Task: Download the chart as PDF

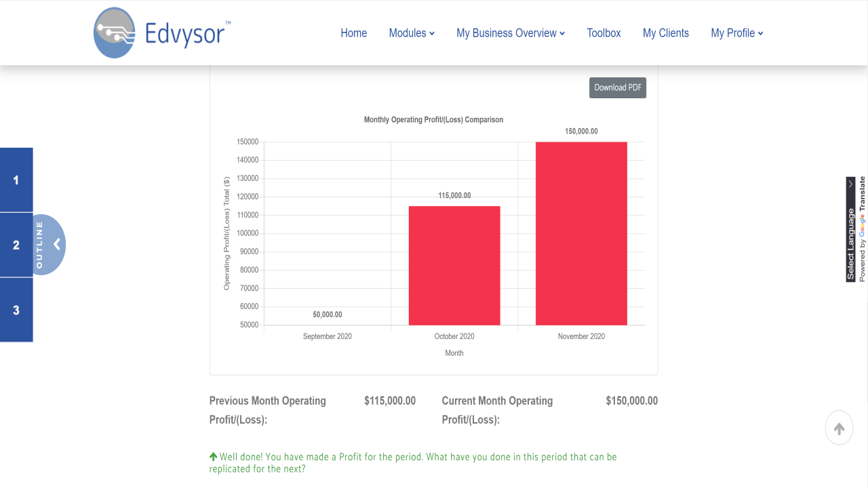Action: pos(618,87)
